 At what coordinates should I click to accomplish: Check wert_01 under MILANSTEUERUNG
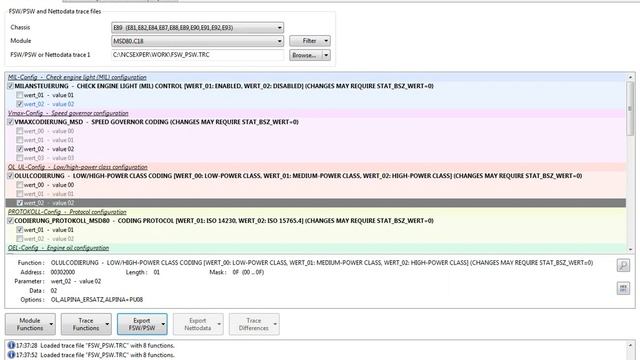(x=20, y=95)
